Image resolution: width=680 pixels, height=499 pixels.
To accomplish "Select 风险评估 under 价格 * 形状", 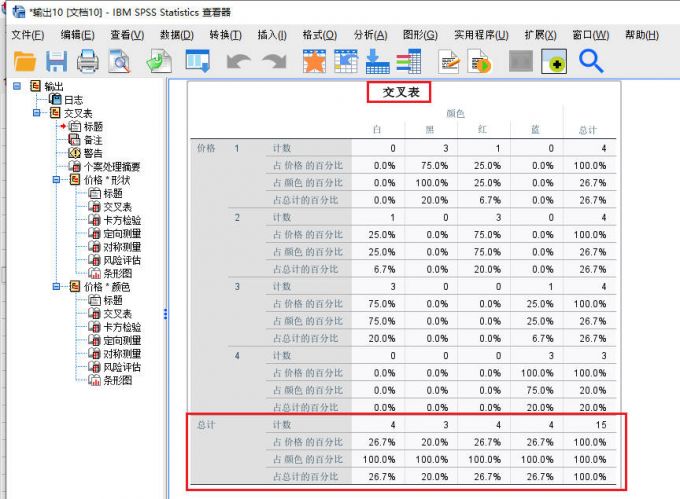I will (122, 260).
